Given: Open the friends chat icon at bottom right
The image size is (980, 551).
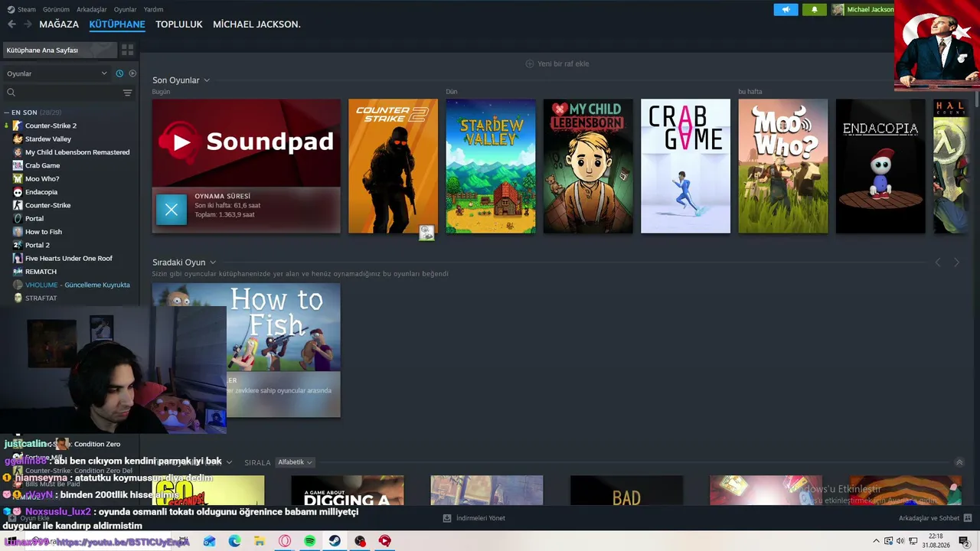Looking at the screenshot, I should click(968, 518).
